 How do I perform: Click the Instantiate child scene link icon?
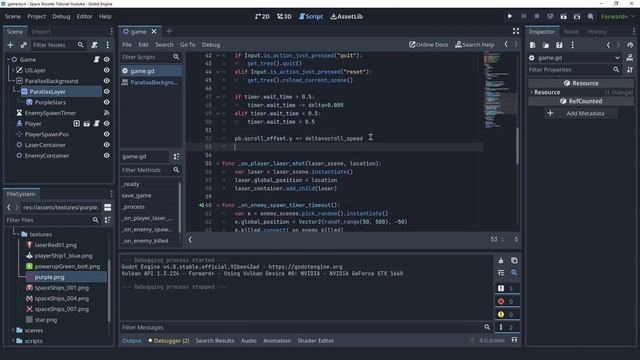click(x=23, y=45)
